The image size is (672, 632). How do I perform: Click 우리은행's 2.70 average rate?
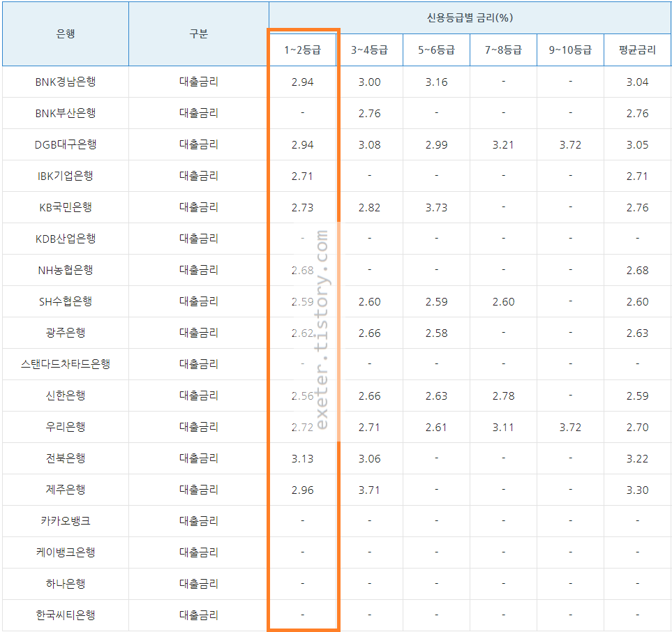pos(637,427)
